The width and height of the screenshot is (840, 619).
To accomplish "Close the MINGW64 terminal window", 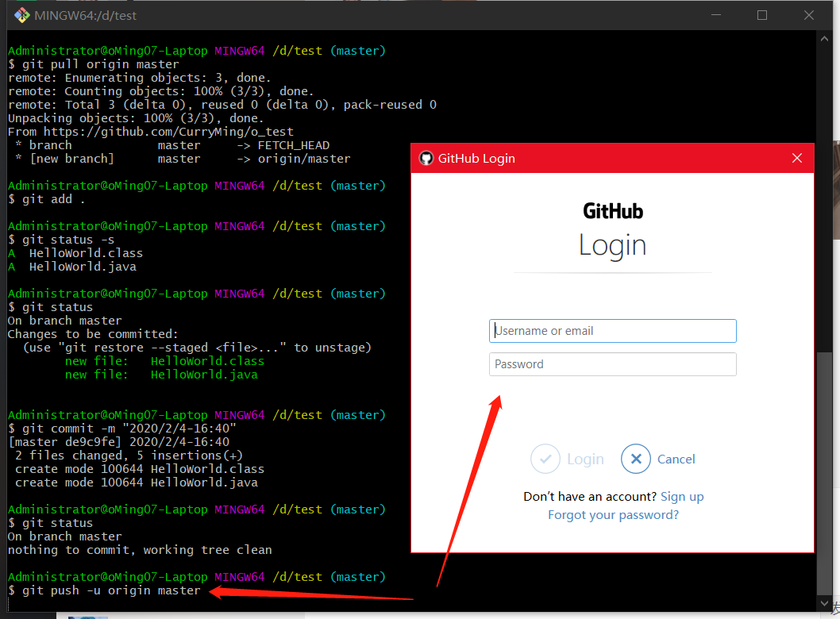I will coord(809,15).
